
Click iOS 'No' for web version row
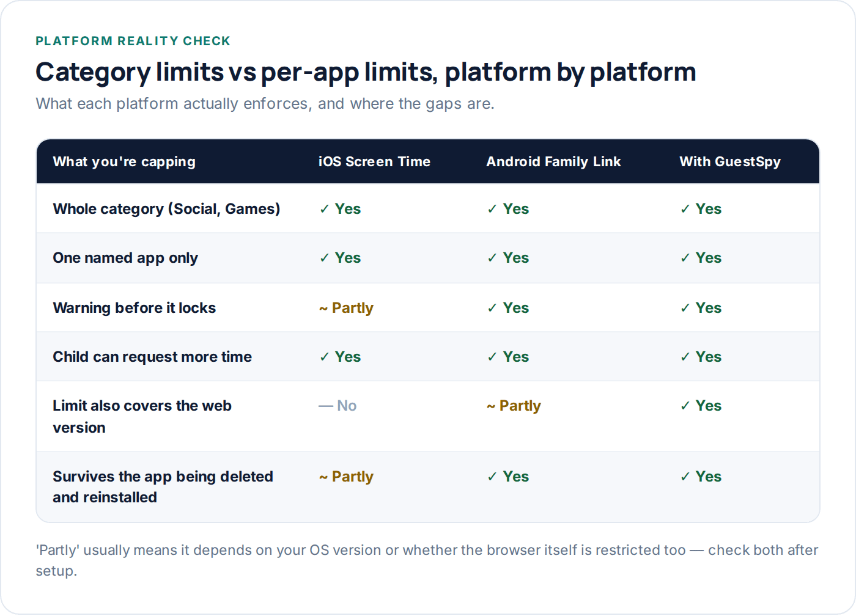pyautogui.click(x=338, y=406)
